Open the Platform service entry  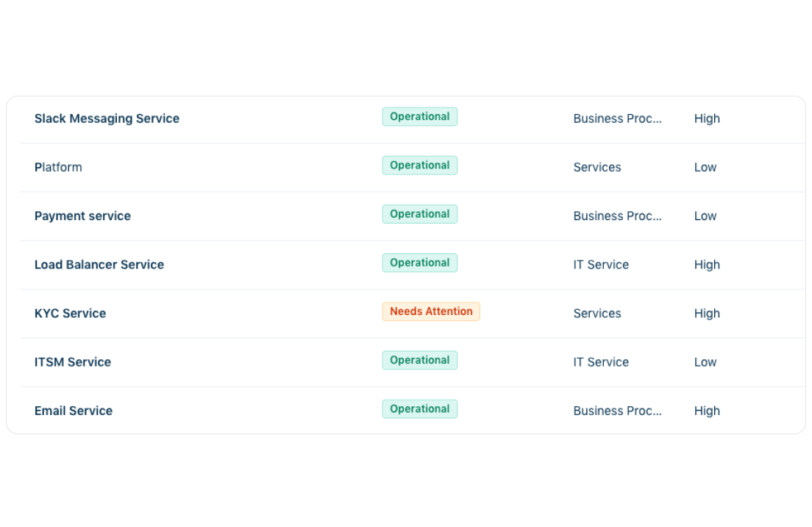coord(58,167)
